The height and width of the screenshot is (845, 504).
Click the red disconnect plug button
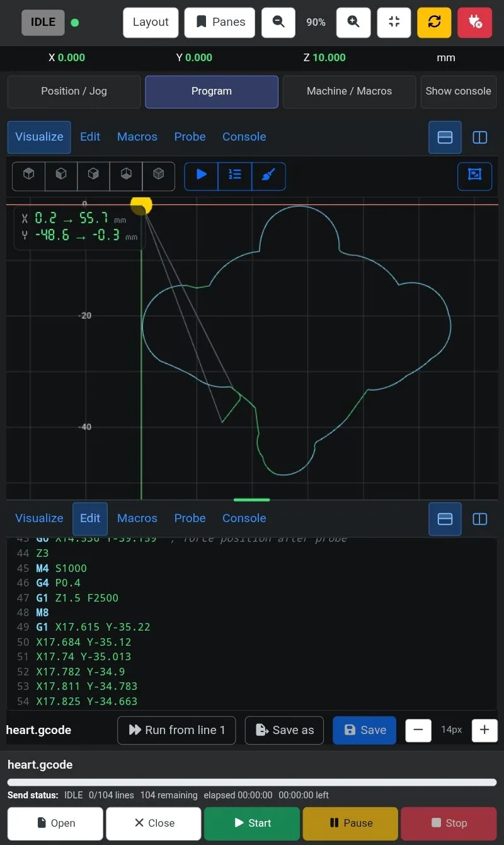474,22
